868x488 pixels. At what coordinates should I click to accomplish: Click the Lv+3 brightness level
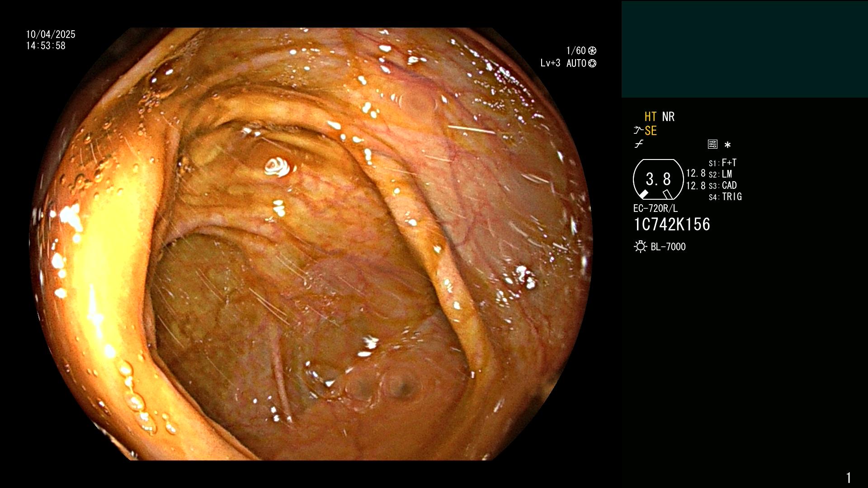[x=550, y=63]
